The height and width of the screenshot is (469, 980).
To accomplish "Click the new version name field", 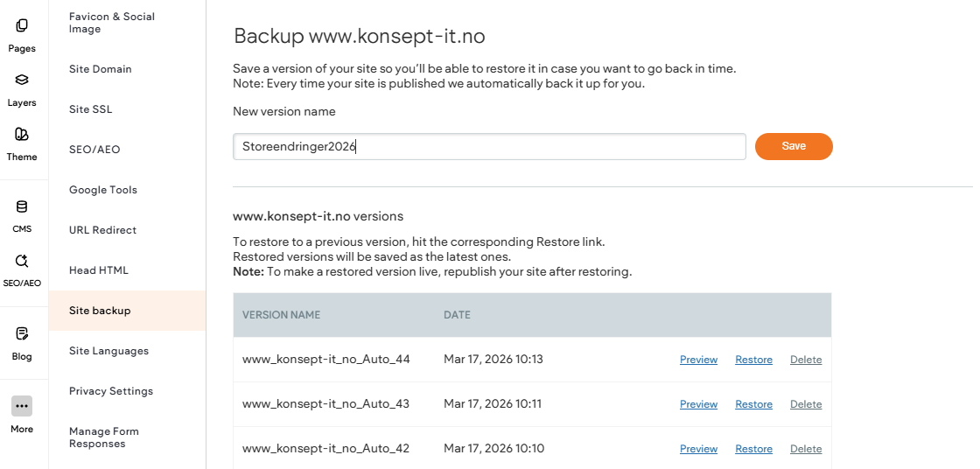I will [489, 147].
